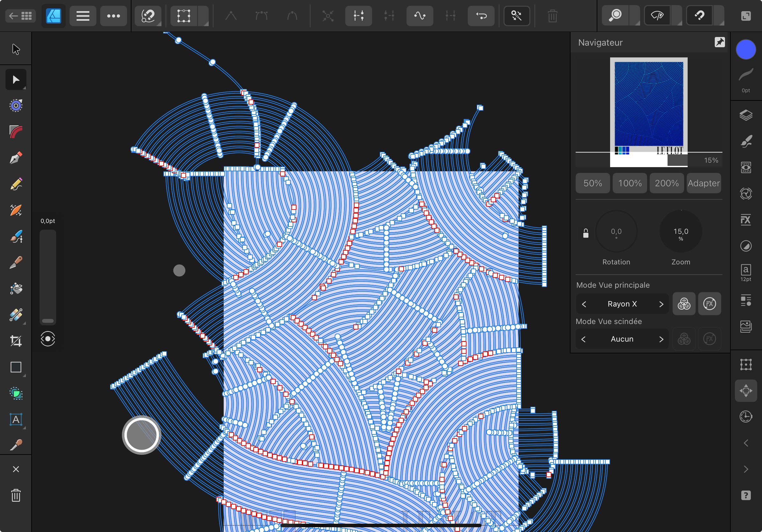Select the Corner tool
The height and width of the screenshot is (532, 762).
click(x=16, y=132)
